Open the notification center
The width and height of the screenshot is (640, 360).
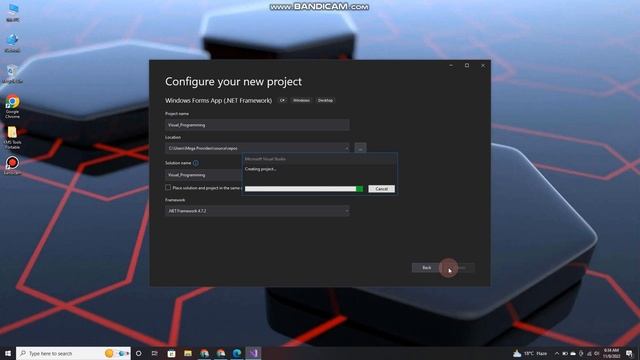pyautogui.click(x=629, y=353)
